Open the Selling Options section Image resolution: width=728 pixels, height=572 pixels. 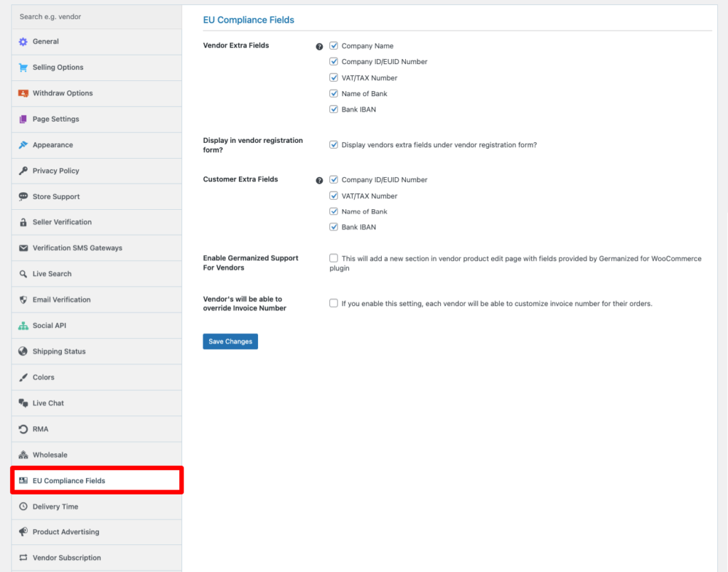click(x=97, y=68)
